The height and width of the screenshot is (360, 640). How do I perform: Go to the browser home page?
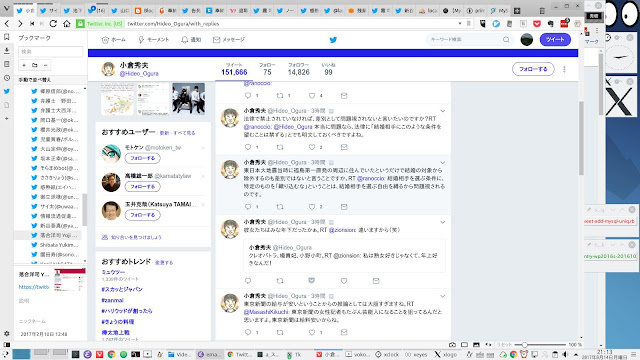tap(67, 24)
